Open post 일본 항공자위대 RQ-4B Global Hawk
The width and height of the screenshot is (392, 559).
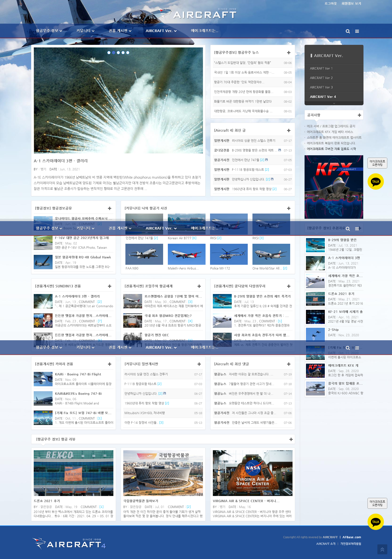[x=83, y=257]
